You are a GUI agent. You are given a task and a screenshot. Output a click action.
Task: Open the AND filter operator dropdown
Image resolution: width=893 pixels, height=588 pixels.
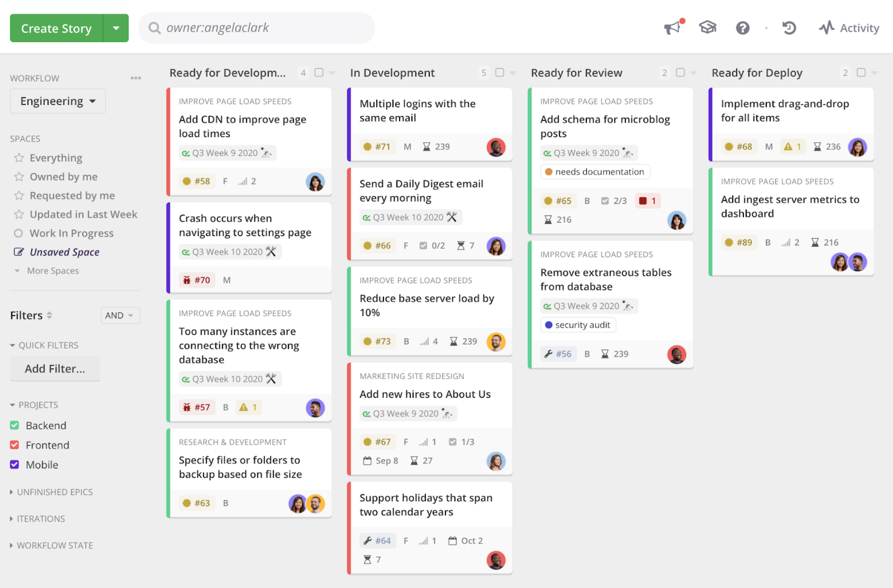point(120,316)
